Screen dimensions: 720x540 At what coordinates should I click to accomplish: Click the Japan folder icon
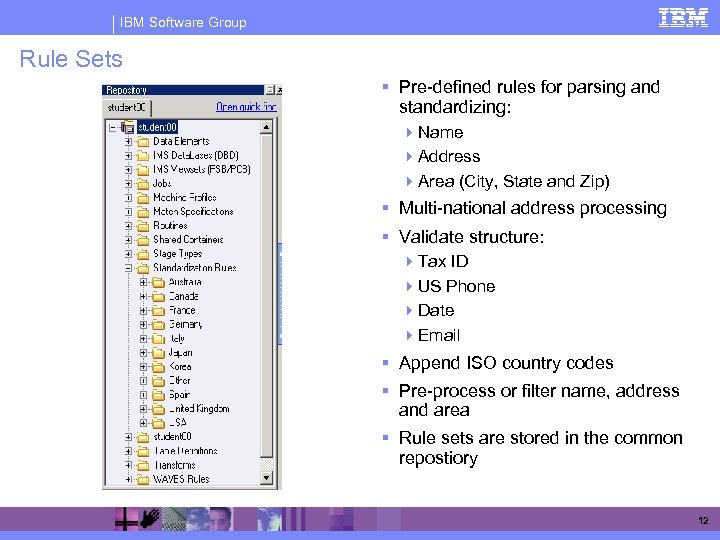pos(158,353)
